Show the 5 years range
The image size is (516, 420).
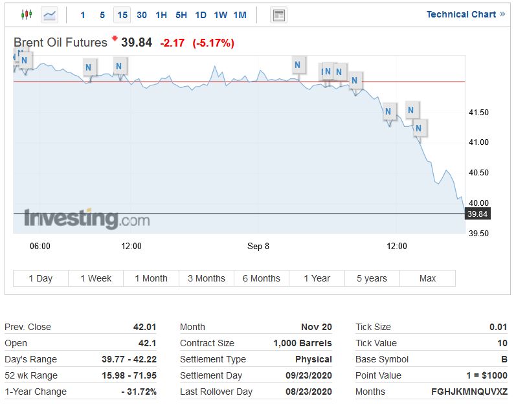point(372,278)
